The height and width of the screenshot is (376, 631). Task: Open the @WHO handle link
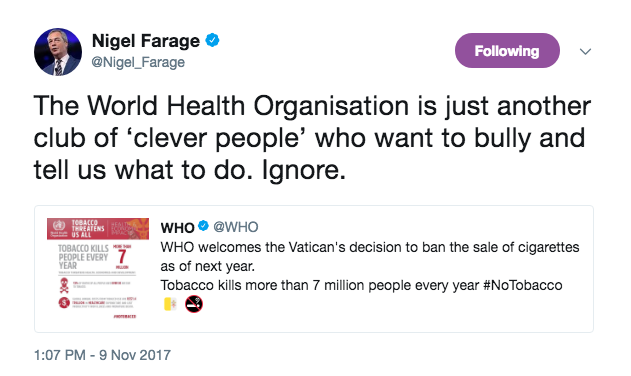235,227
